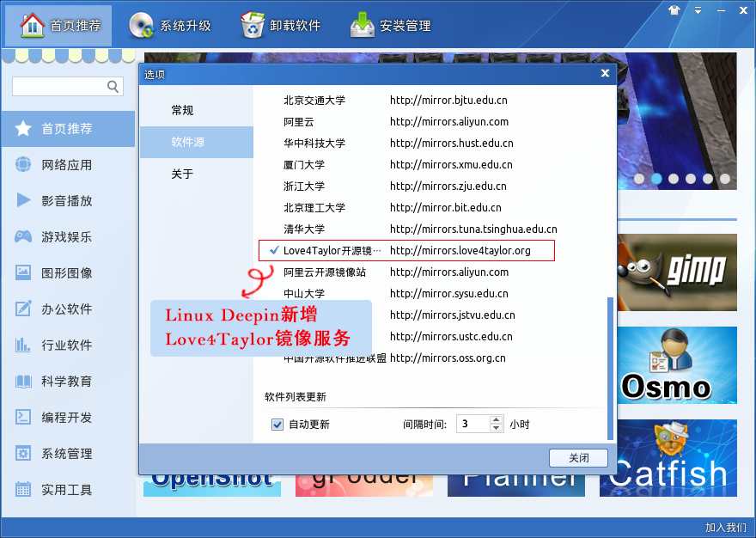Open the Catfish app thumbnail
The height and width of the screenshot is (538, 756).
tap(677, 458)
